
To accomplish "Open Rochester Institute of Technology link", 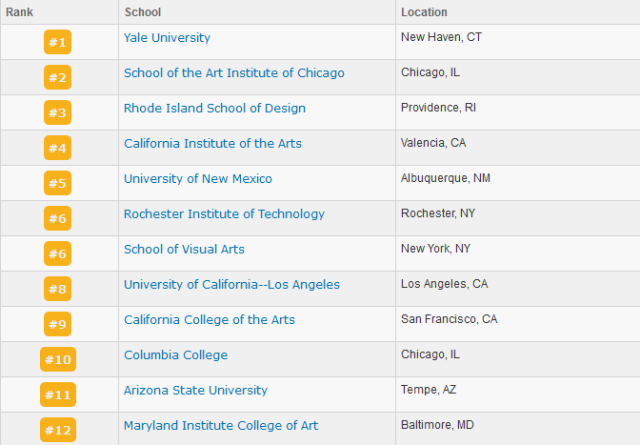I will 224,214.
